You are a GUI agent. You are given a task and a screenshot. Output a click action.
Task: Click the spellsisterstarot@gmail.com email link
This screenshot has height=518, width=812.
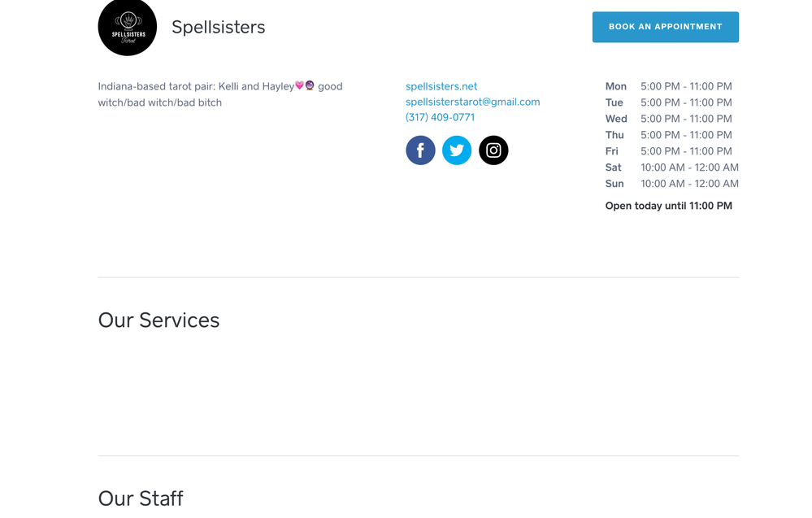[x=472, y=102]
